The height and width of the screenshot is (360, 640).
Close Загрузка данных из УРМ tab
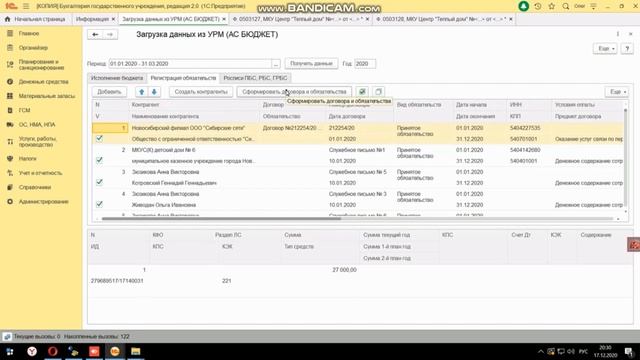224,19
